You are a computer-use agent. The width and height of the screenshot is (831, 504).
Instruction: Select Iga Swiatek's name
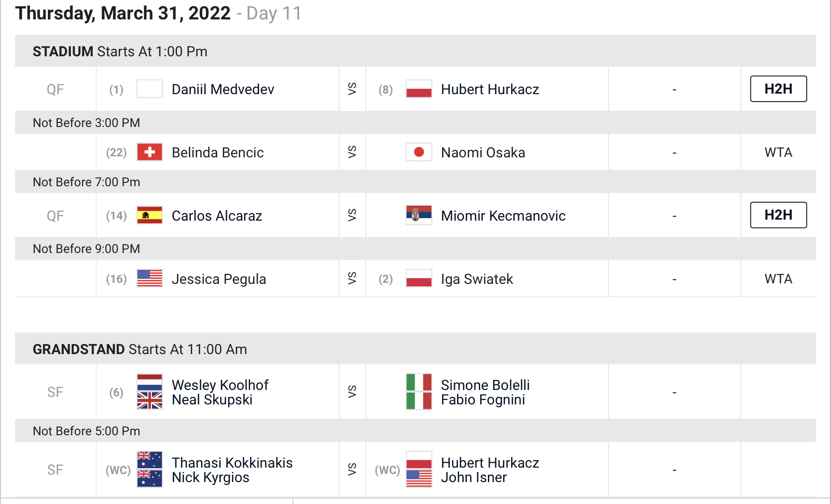click(x=477, y=279)
